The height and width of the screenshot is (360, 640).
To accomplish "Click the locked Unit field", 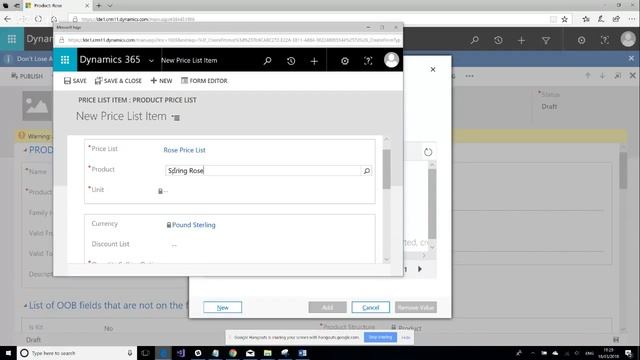I will pos(163,191).
